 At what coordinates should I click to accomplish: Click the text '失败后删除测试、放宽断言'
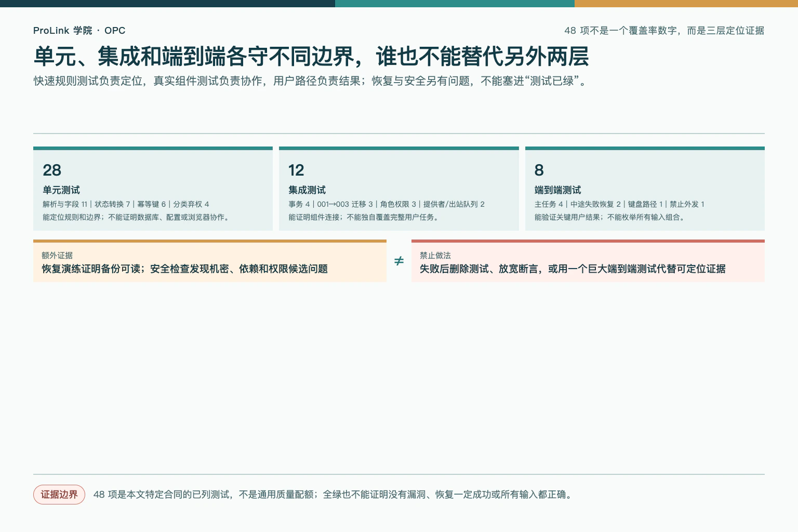pyautogui.click(x=573, y=269)
